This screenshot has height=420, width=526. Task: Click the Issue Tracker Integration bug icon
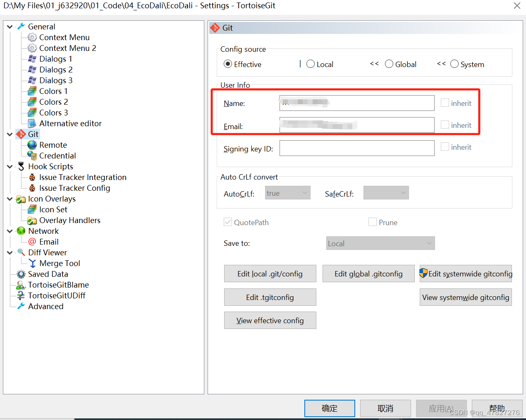coord(32,177)
